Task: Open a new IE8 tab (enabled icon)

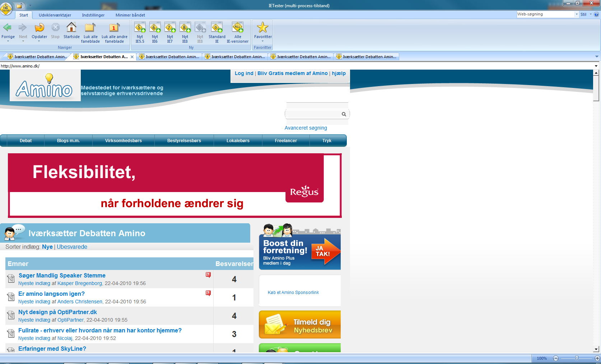Action: pos(185,27)
